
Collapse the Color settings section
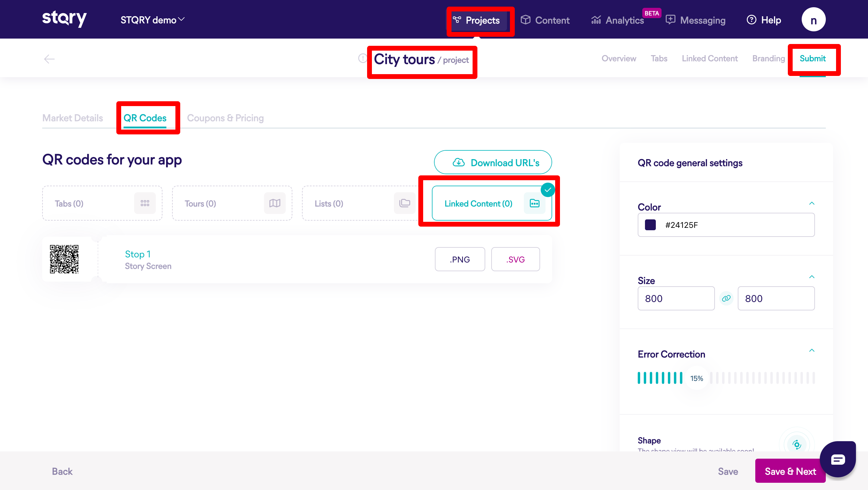811,203
